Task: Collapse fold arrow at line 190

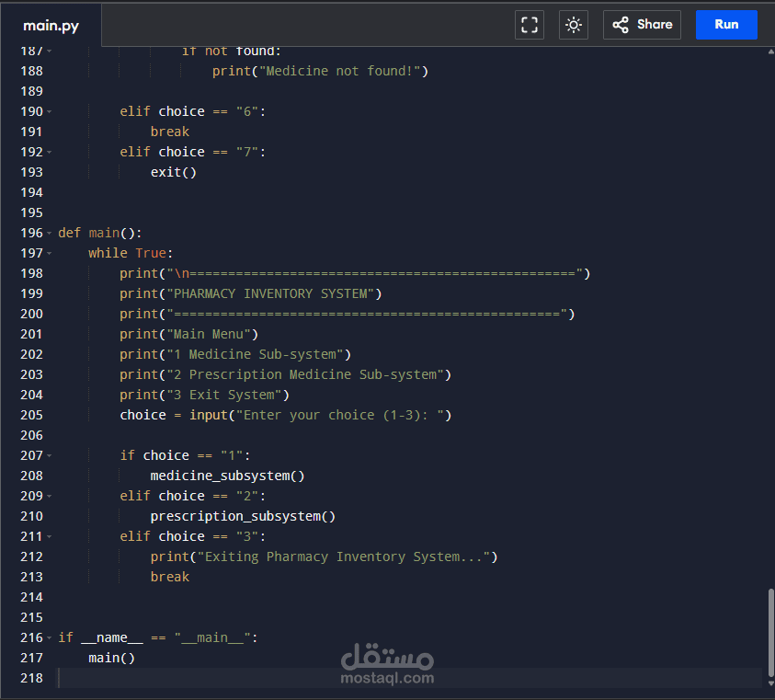Action: [x=49, y=112]
